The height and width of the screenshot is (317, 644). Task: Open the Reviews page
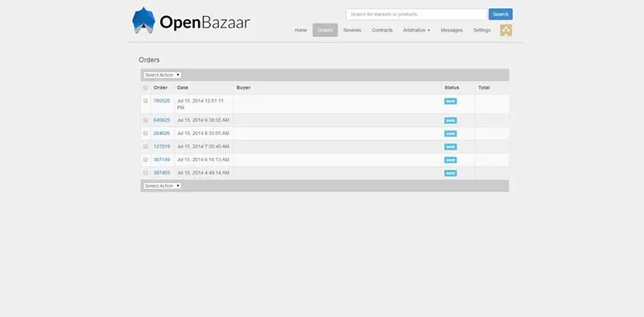[352, 31]
